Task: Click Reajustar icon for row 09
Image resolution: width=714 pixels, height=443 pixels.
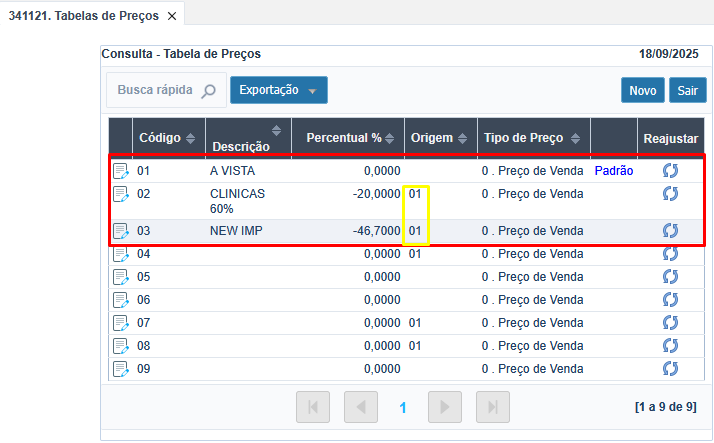Action: [x=670, y=369]
